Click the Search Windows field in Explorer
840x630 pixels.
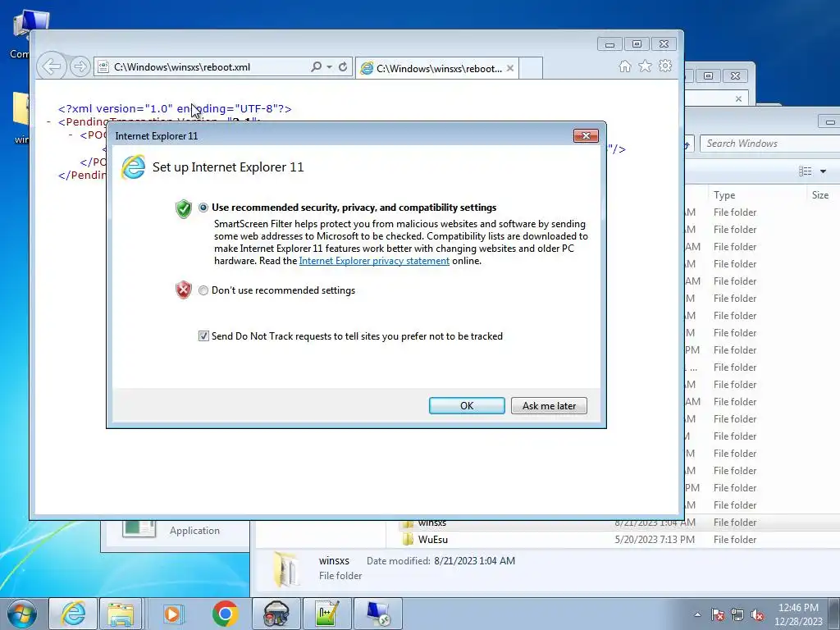769,144
